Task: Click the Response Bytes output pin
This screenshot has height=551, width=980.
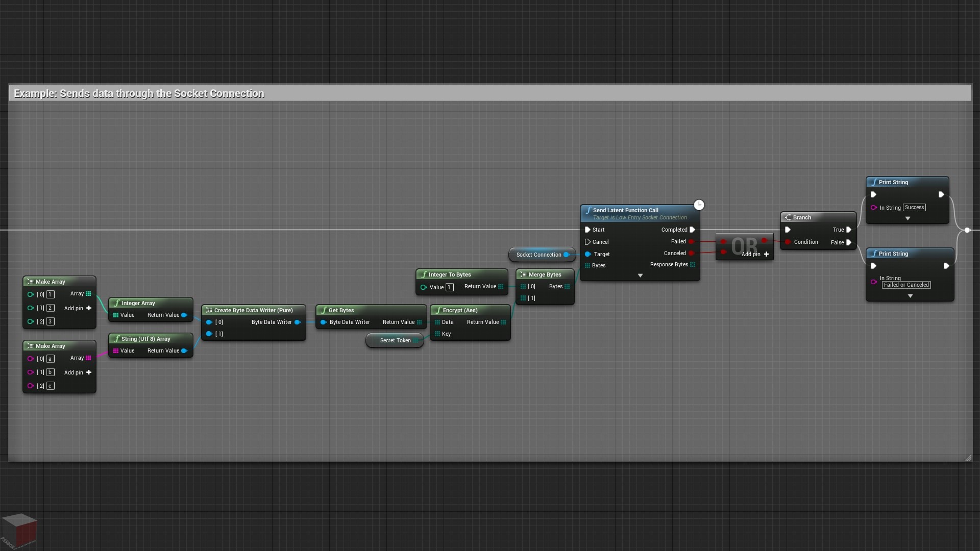Action: [693, 264]
